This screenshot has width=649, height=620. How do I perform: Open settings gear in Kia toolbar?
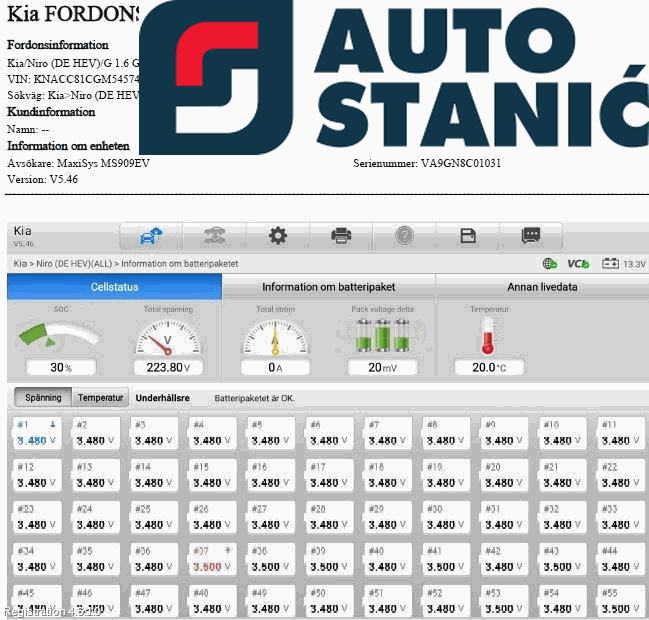[x=278, y=236]
